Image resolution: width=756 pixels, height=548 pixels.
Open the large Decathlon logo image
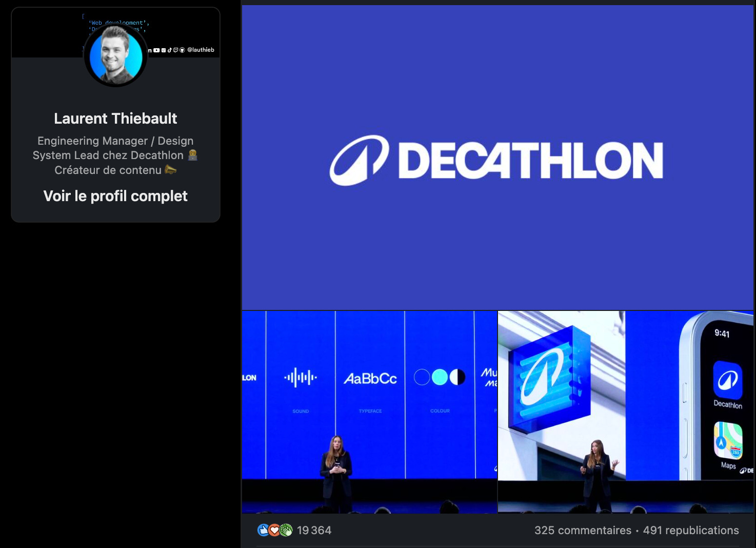(x=498, y=158)
